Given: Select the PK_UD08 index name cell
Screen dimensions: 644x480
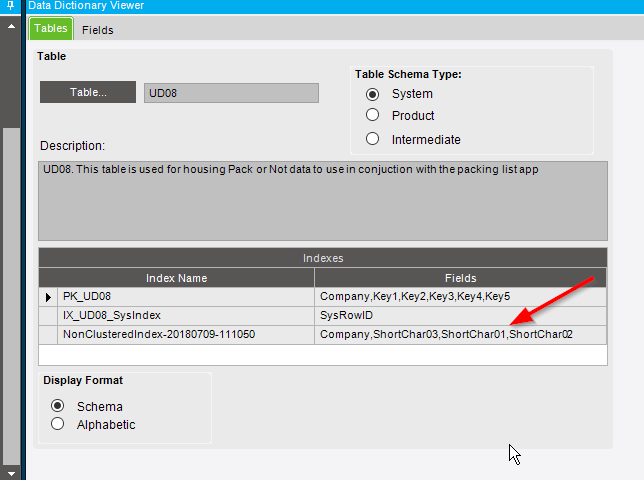Looking at the screenshot, I should pos(186,296).
